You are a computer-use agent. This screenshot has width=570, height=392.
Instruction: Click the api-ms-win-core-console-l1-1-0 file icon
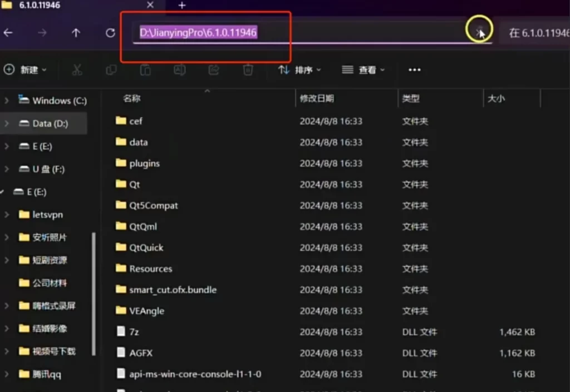point(121,374)
